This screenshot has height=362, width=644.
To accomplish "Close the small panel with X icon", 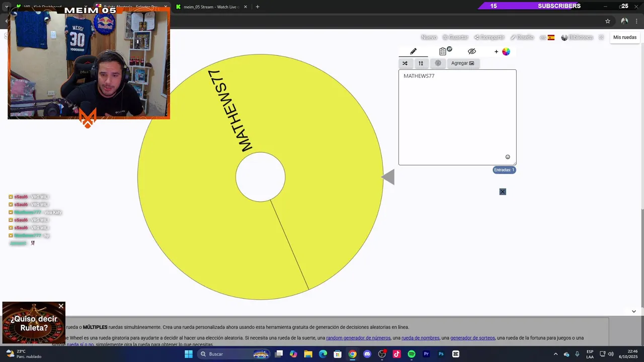I will [503, 192].
